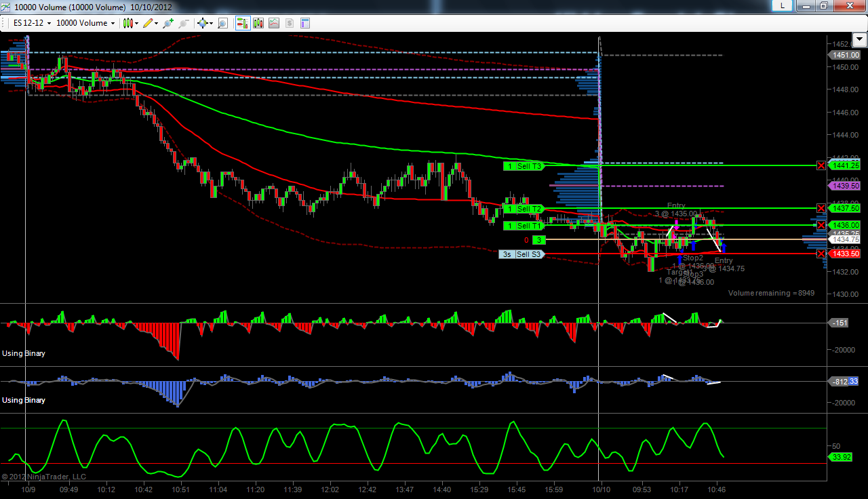Image resolution: width=868 pixels, height=499 pixels.
Task: Click the zoom out magnifier icon
Action: point(183,23)
